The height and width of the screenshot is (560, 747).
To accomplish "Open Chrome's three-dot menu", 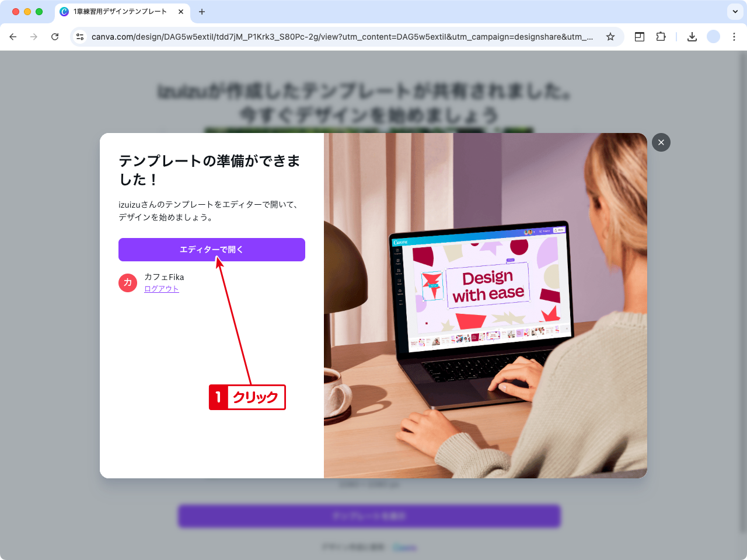I will pos(734,37).
